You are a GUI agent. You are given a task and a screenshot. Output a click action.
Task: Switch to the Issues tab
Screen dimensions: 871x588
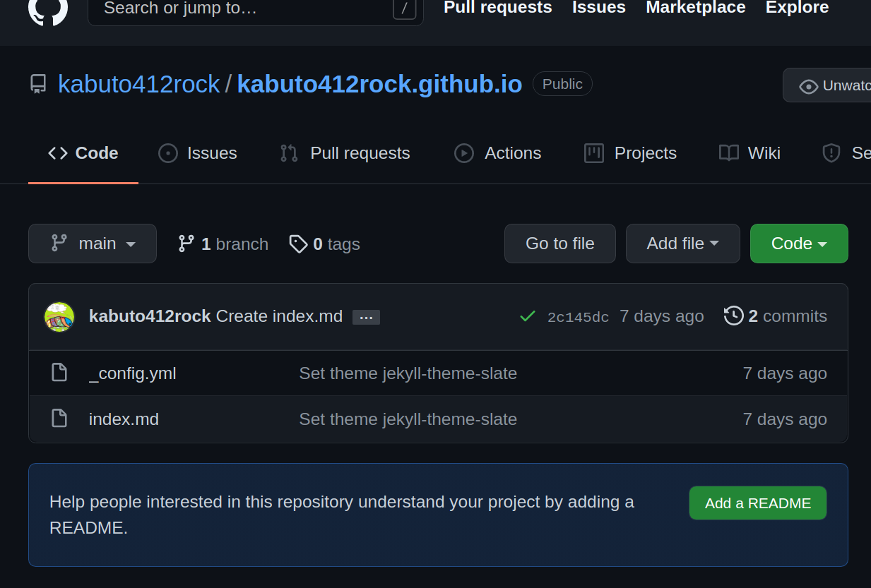click(198, 153)
